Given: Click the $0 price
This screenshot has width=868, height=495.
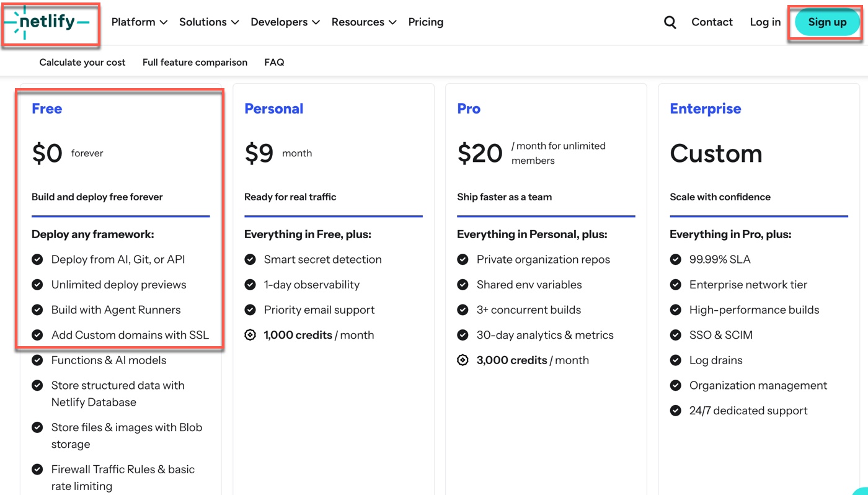Looking at the screenshot, I should tap(47, 153).
